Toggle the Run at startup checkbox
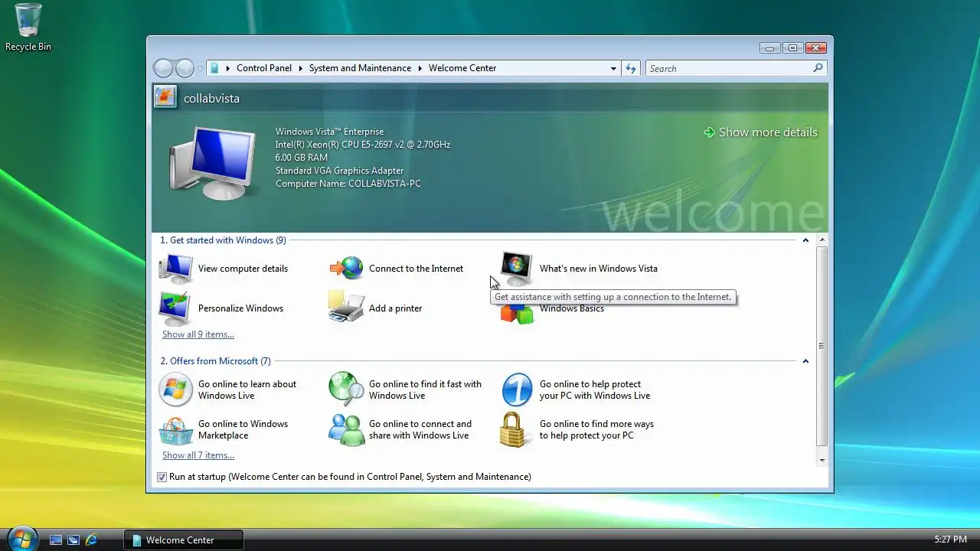This screenshot has height=551, width=980. click(162, 477)
